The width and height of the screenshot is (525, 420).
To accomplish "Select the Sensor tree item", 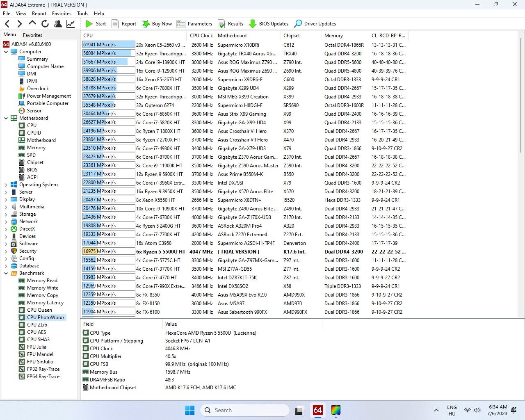I will [34, 111].
